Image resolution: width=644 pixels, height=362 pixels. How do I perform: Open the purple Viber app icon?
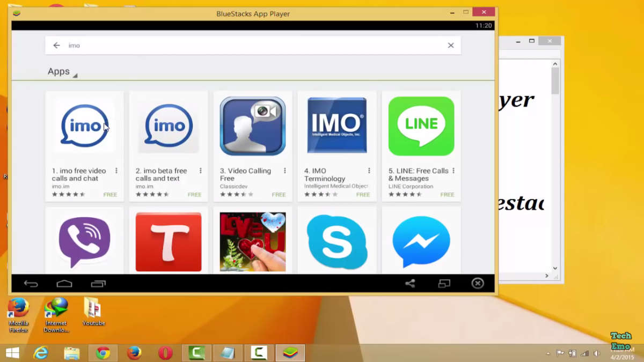pyautogui.click(x=85, y=242)
